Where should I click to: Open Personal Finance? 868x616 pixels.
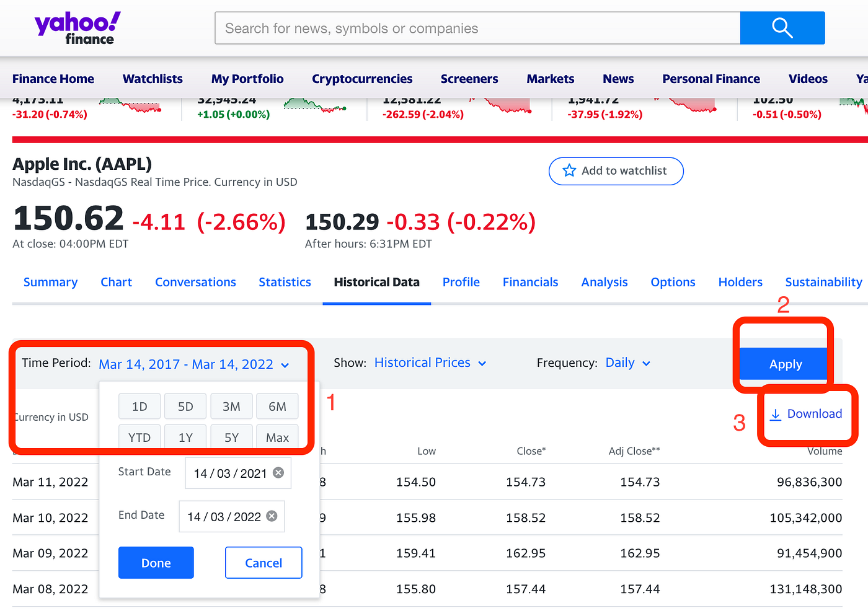pos(711,79)
